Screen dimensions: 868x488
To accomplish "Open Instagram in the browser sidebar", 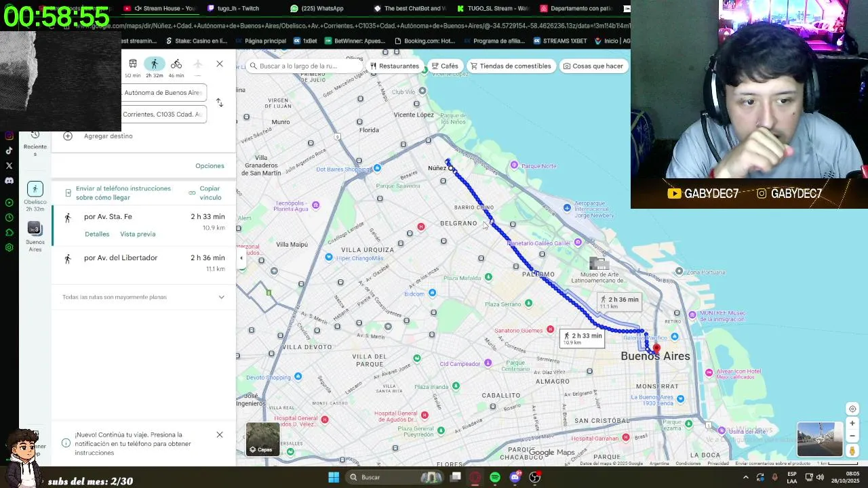I will pos(9,136).
